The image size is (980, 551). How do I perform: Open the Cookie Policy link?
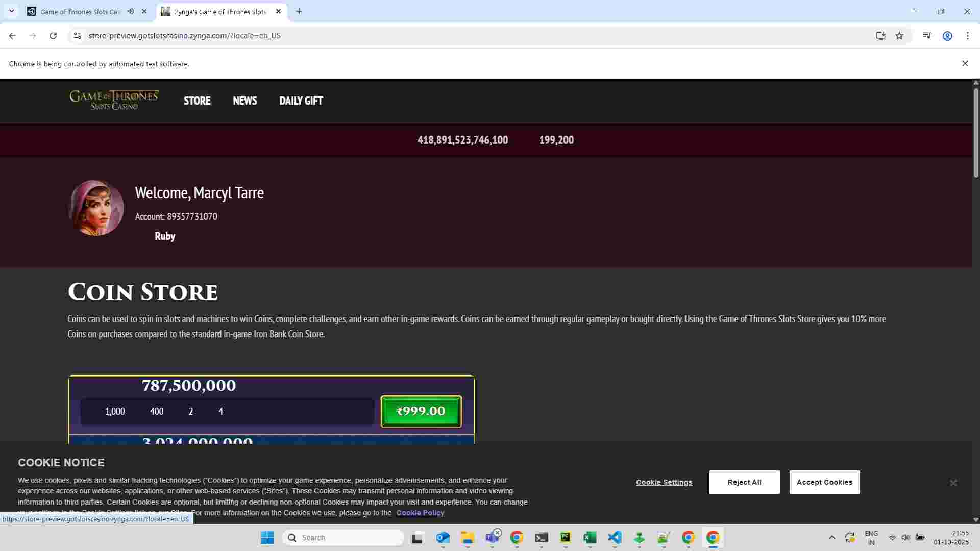tap(420, 513)
